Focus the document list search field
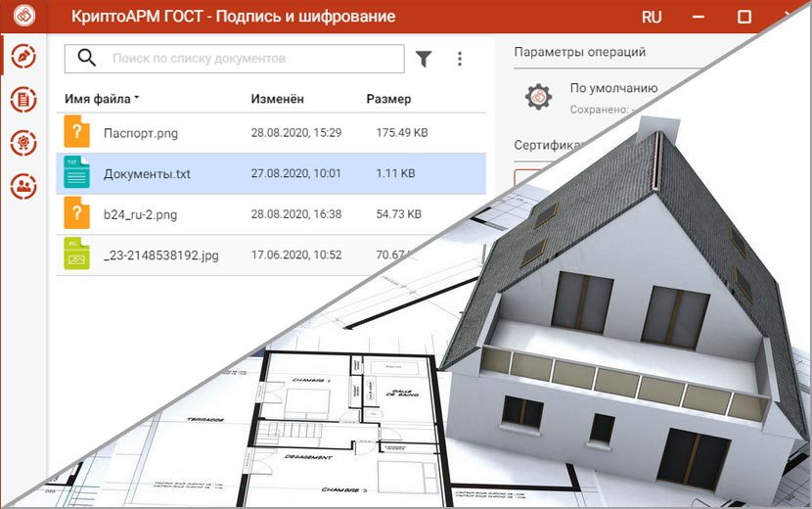The width and height of the screenshot is (812, 509). coord(234,59)
